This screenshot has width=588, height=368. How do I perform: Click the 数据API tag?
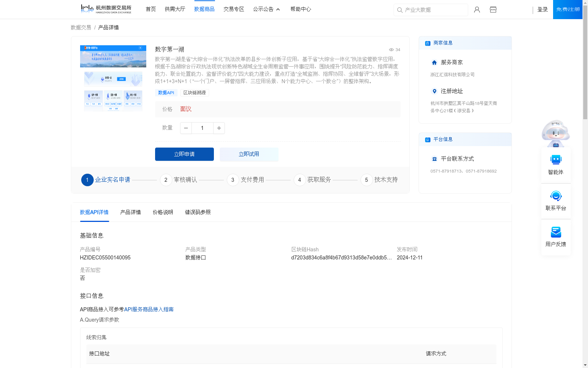[x=166, y=93]
